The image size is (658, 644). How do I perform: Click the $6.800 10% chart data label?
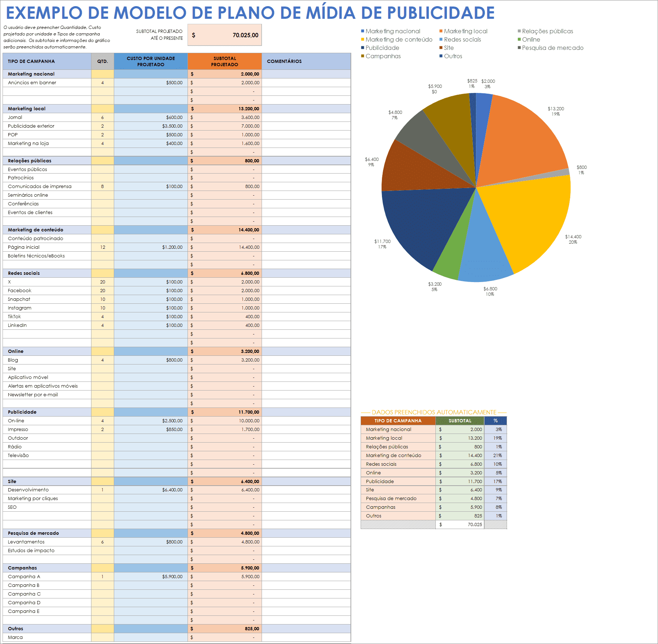(x=490, y=291)
